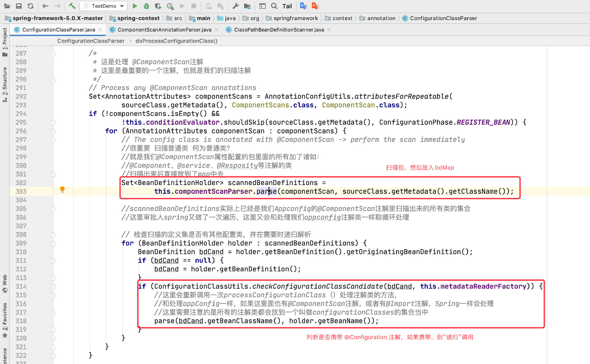The width and height of the screenshot is (590, 364).
Task: Click conditionEvaluator field on line 295
Action: coord(183,122)
